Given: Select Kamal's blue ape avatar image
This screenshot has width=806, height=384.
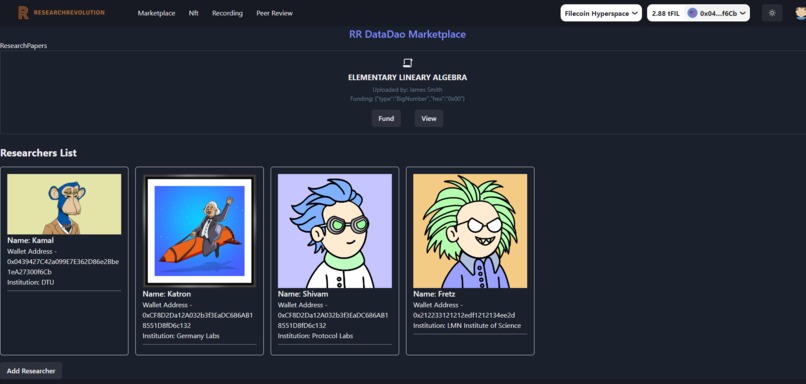Looking at the screenshot, I should (64, 204).
